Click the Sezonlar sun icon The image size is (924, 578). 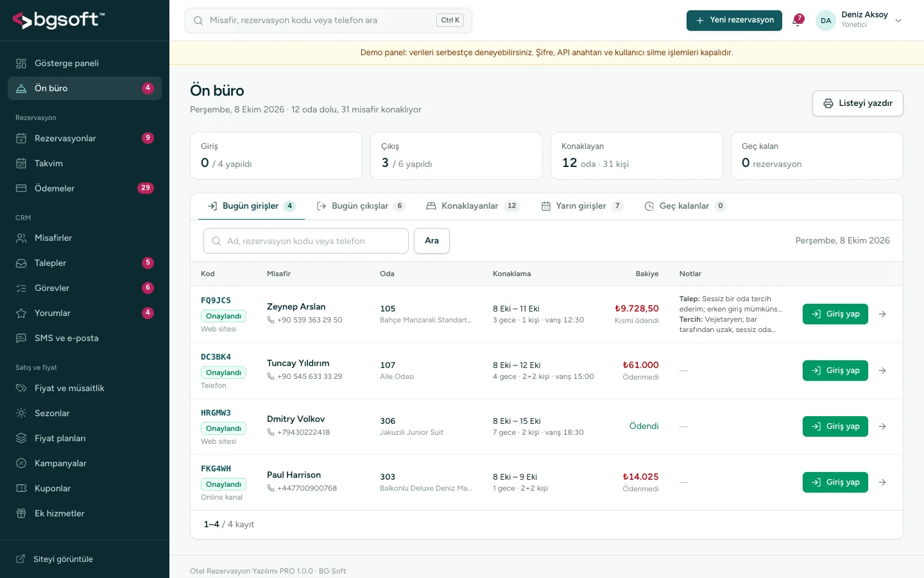(21, 414)
